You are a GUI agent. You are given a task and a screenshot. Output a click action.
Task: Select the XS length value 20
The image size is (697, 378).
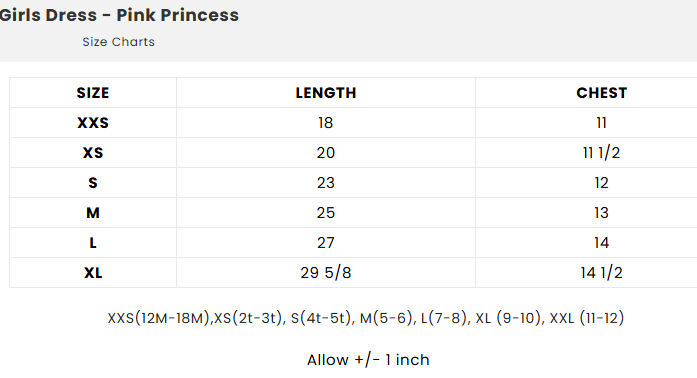pos(326,153)
